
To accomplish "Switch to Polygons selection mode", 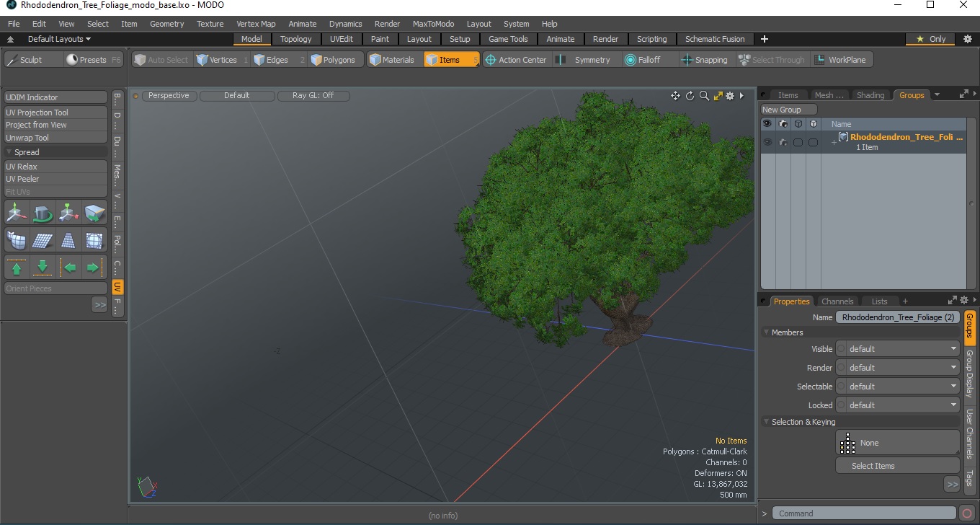I will pos(336,60).
